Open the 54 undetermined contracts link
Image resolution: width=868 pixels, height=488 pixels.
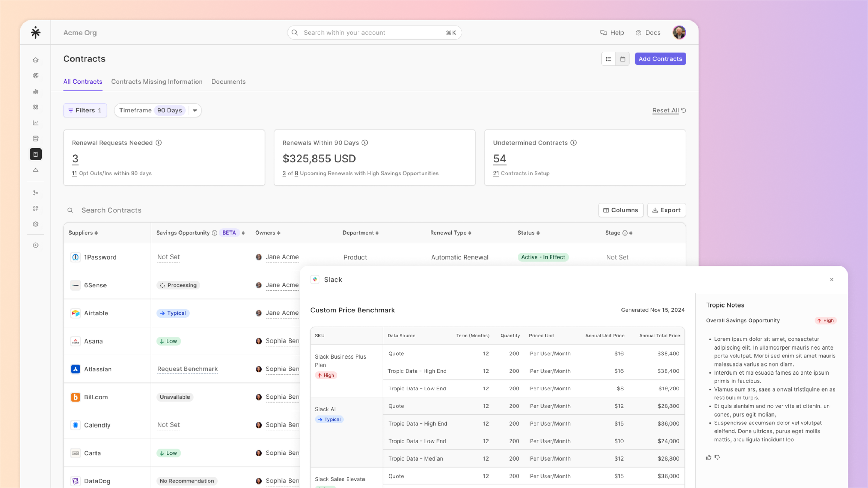(x=500, y=159)
